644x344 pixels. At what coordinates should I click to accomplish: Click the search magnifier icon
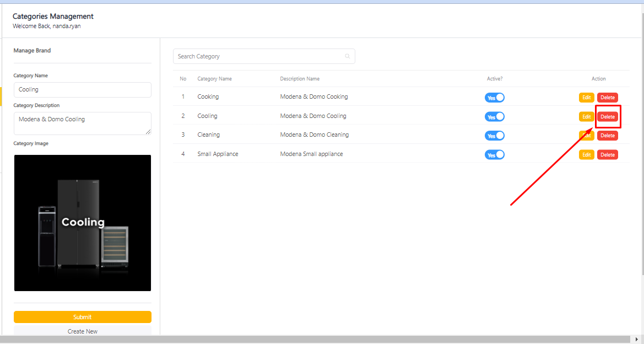coord(347,56)
